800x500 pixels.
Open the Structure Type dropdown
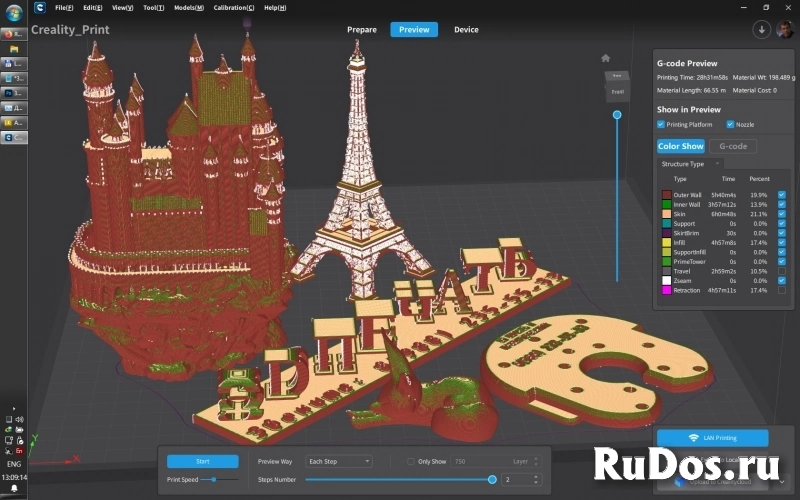pyautogui.click(x=690, y=164)
